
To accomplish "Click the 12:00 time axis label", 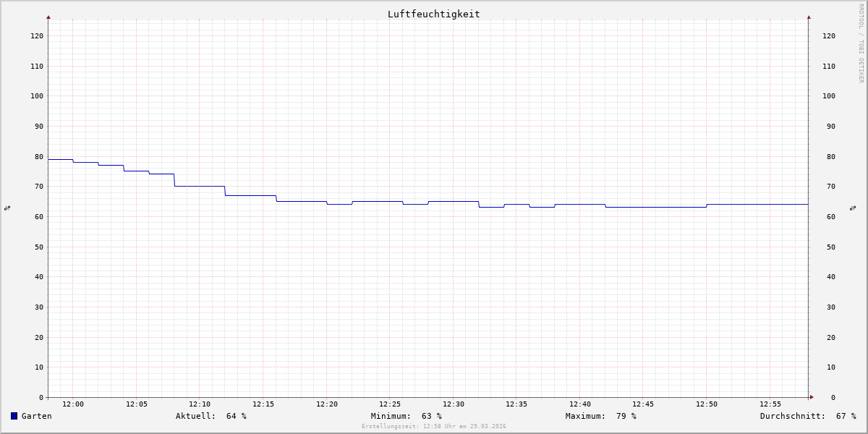I will point(73,404).
